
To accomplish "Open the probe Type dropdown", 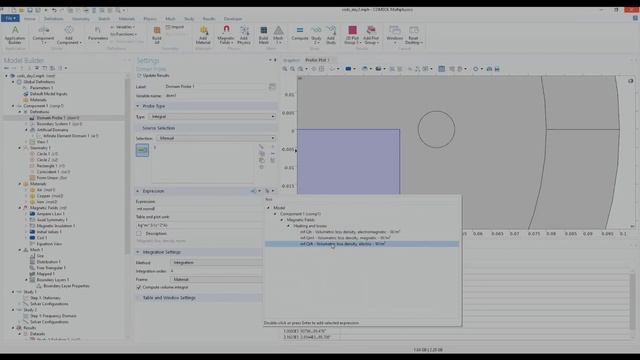I will pos(212,117).
